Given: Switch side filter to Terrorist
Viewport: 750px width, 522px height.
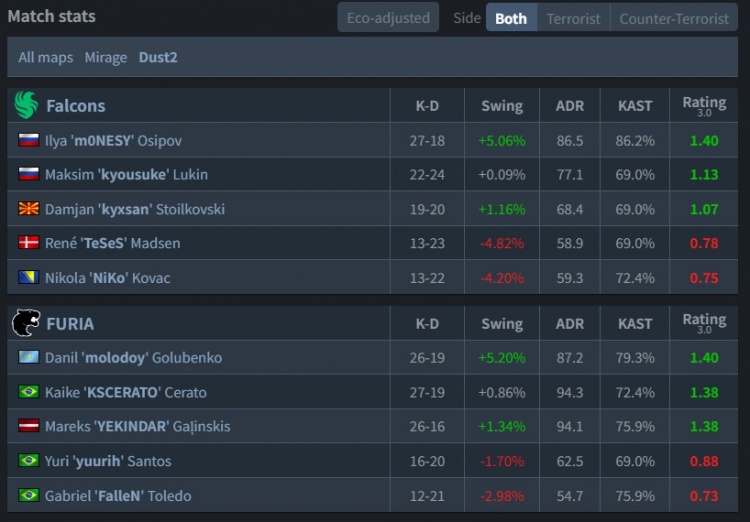Looking at the screenshot, I should point(573,18).
